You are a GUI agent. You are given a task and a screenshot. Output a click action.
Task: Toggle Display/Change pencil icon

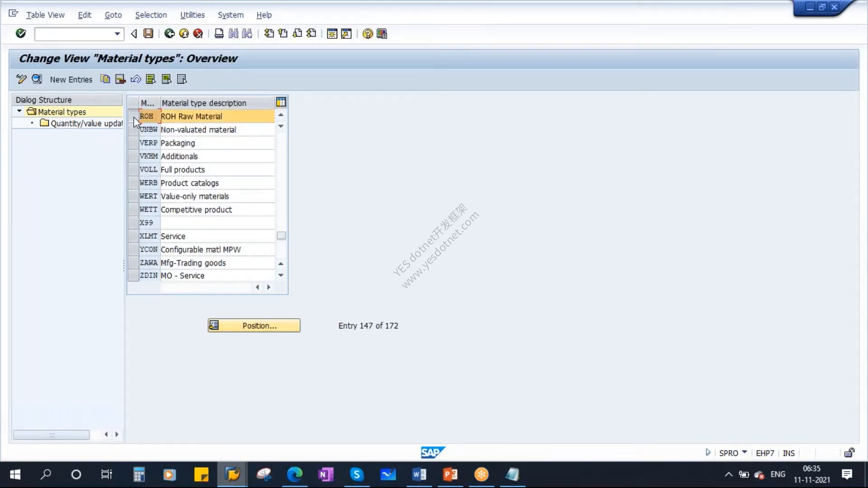point(21,79)
